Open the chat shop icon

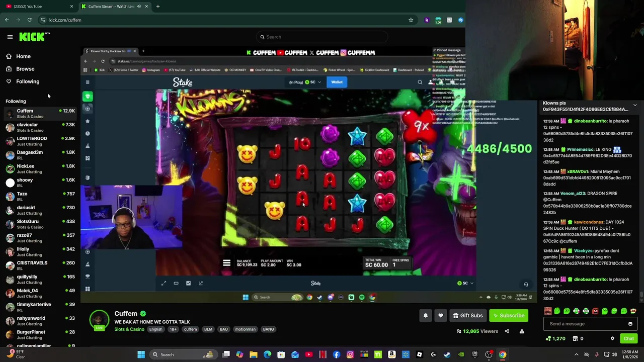pos(576,339)
